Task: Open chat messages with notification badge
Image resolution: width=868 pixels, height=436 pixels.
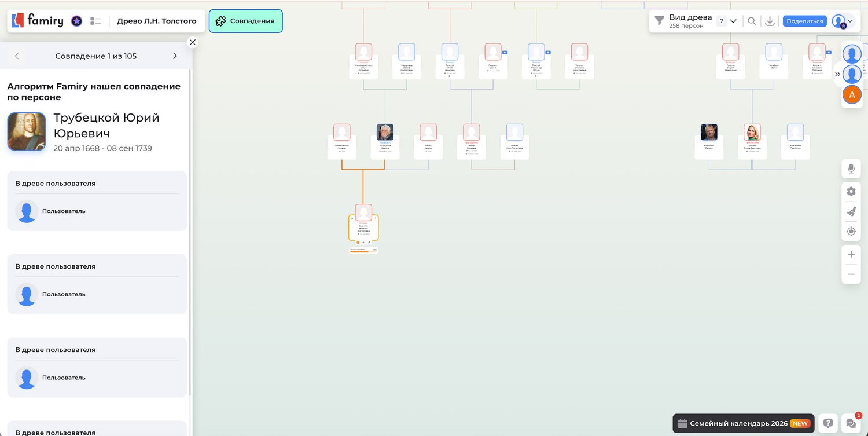Action: (851, 423)
